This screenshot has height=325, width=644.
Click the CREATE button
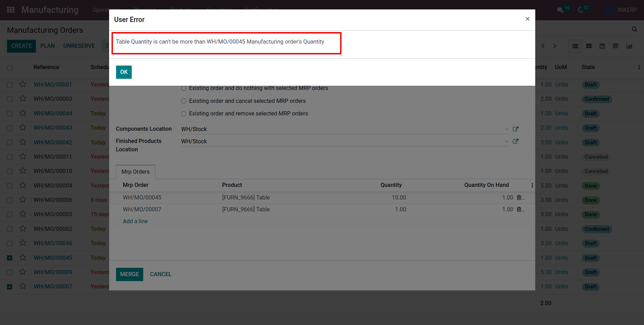21,46
